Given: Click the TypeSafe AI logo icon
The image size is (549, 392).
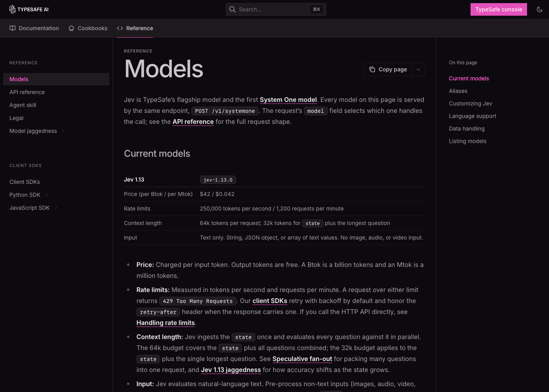Looking at the screenshot, I should [13, 9].
